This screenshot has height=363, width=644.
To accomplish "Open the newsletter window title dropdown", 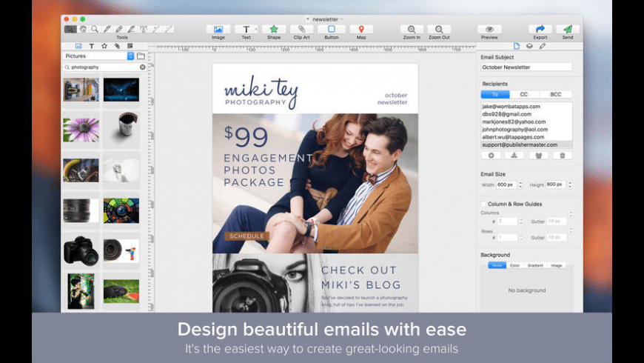I will click(342, 19).
